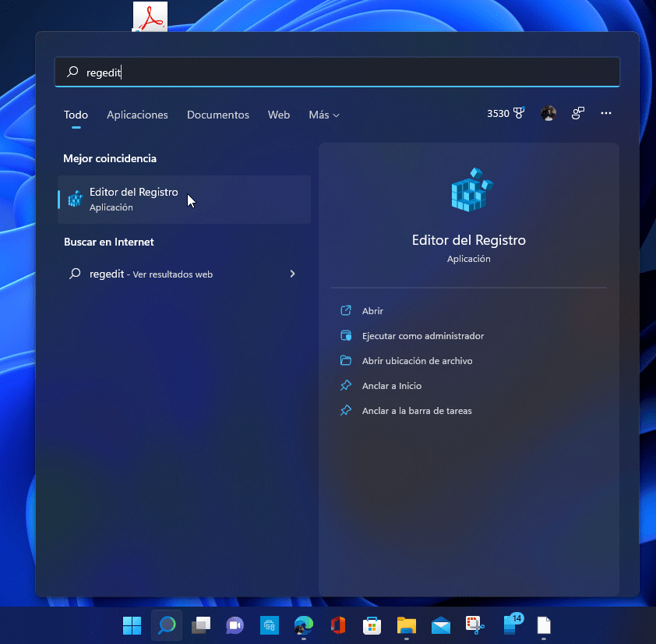The width and height of the screenshot is (656, 644).
Task: Pin the app with Anclar a Inicio
Action: pyautogui.click(x=391, y=386)
